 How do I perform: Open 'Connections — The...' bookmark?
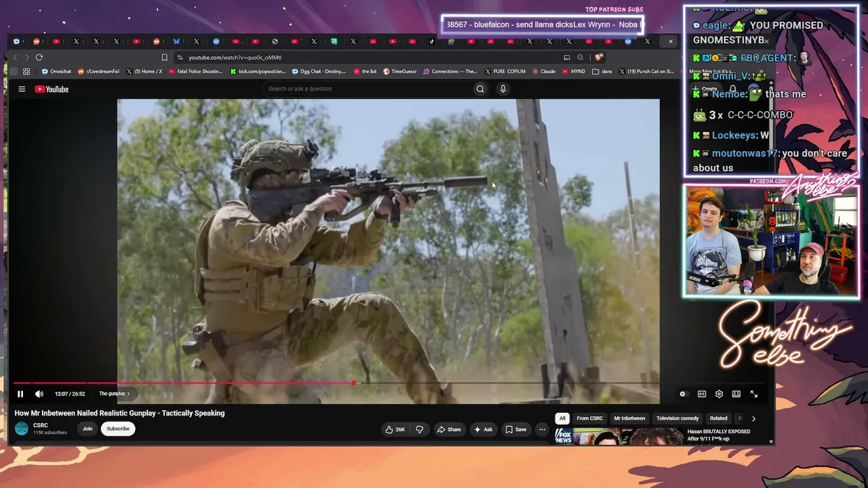[x=450, y=71]
